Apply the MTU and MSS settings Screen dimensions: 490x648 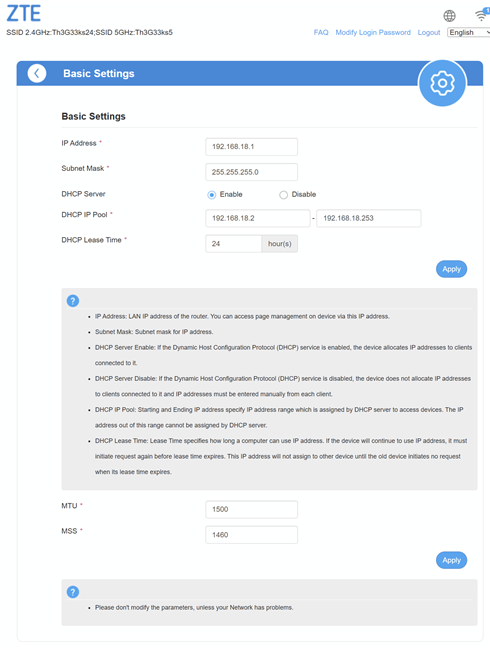coord(452,560)
